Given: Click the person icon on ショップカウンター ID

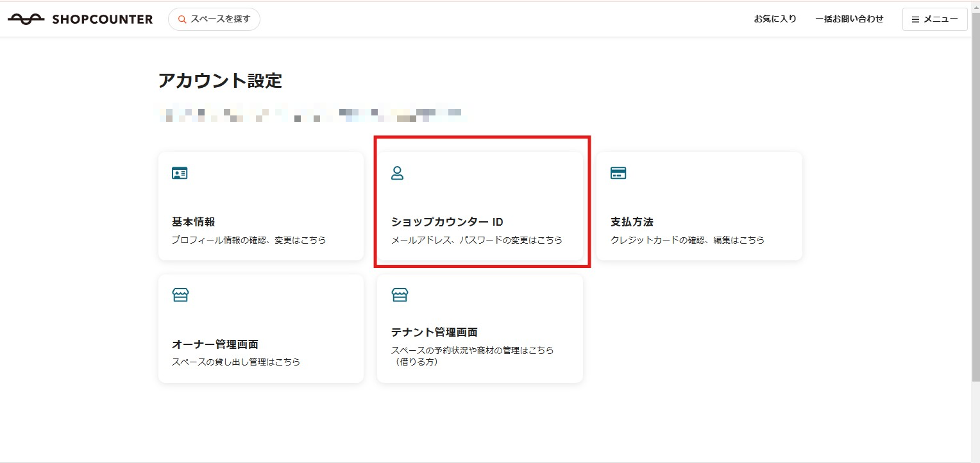Looking at the screenshot, I should [x=398, y=173].
